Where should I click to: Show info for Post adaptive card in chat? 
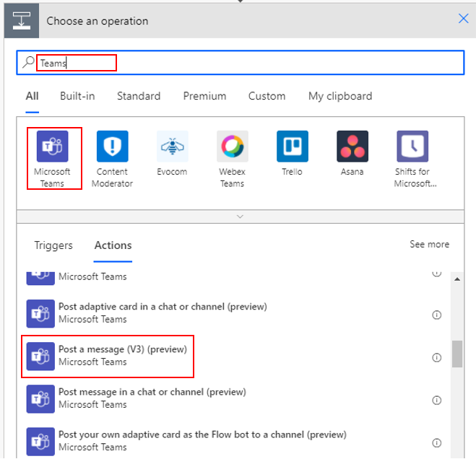tap(436, 315)
